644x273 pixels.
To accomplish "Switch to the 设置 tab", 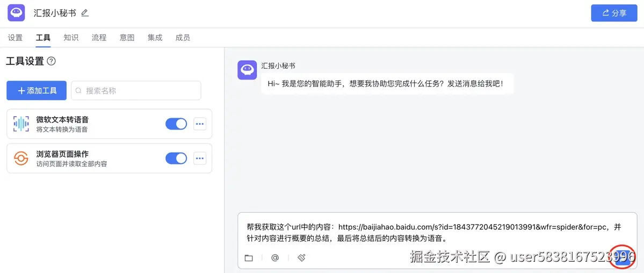I will pyautogui.click(x=15, y=38).
